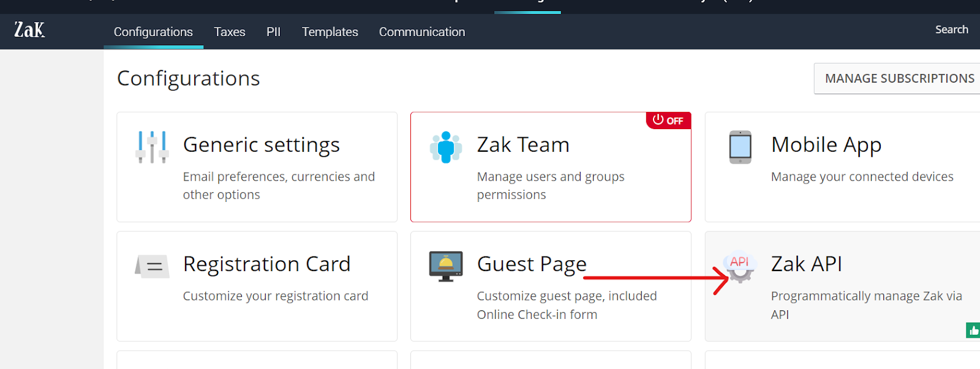
Task: Open the PII tab
Action: pos(273,32)
